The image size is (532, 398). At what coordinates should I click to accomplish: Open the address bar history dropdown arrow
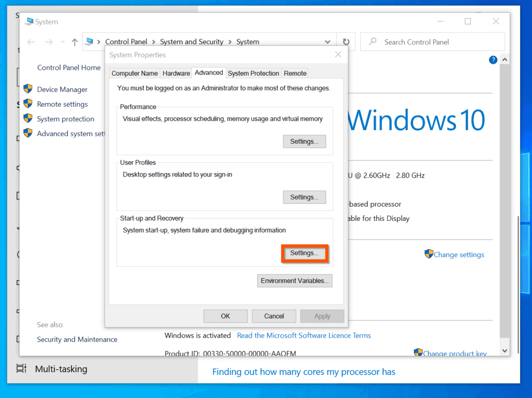tap(328, 41)
